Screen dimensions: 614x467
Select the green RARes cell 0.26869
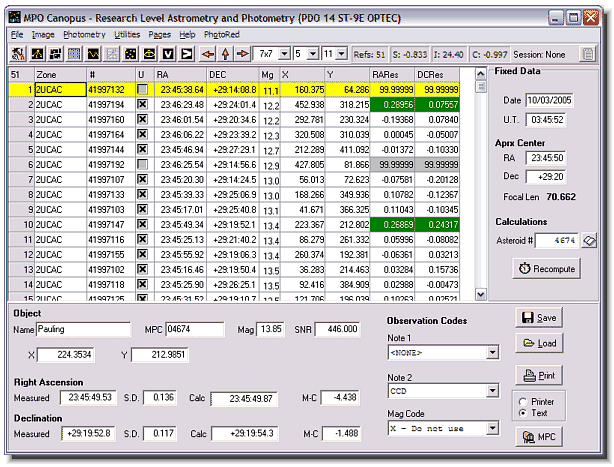tap(392, 225)
